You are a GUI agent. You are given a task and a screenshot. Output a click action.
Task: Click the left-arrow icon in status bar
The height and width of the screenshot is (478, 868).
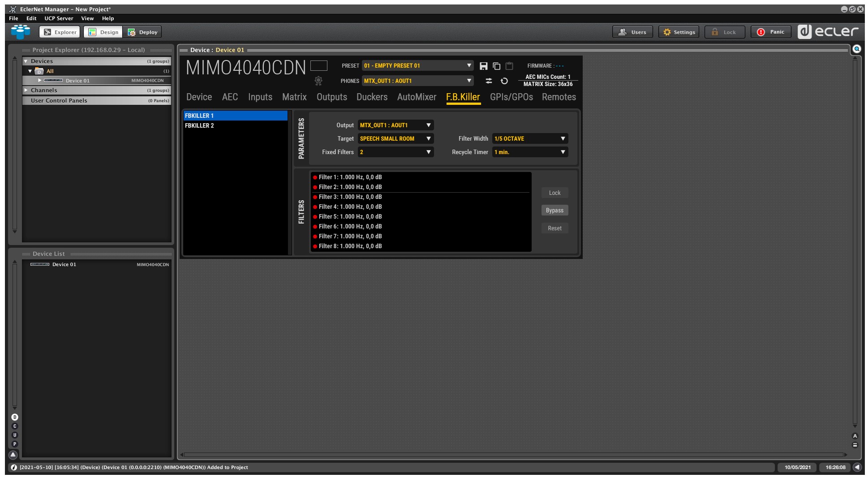857,467
